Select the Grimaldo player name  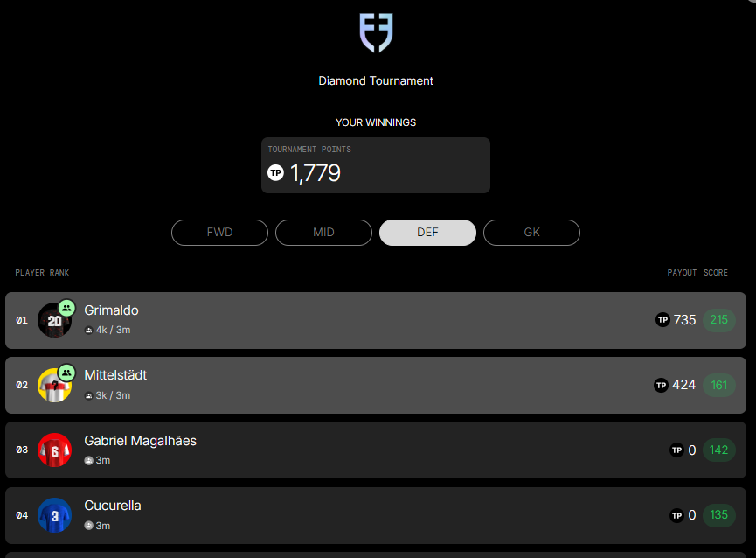[111, 310]
